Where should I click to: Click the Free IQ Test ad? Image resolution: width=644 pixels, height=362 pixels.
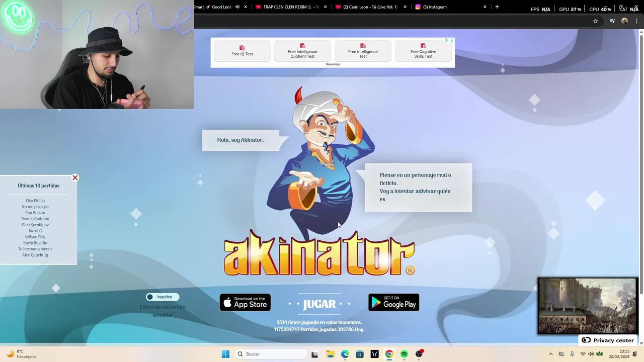pos(242,50)
